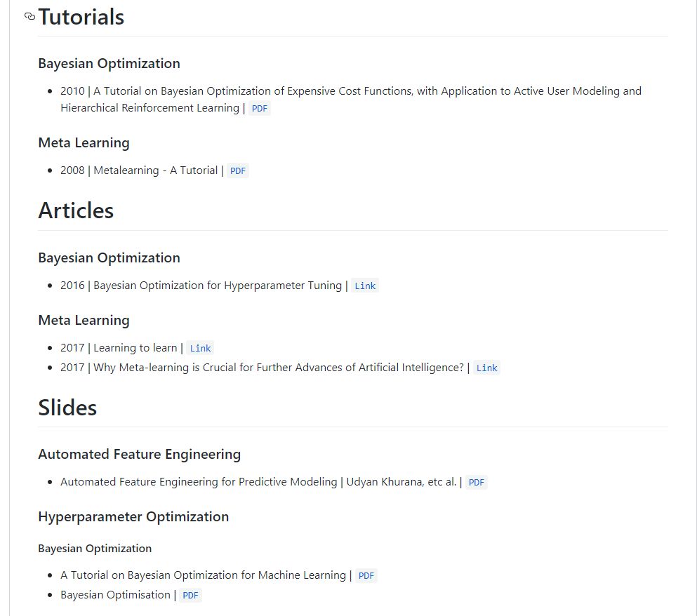Click the Tutorials section heading
This screenshot has width=697, height=616.
81,17
